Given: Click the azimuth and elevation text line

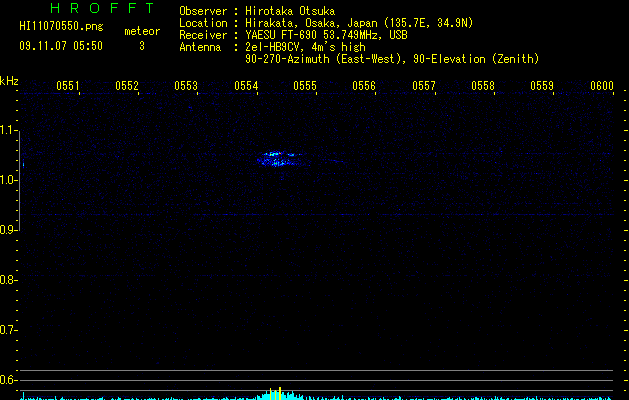Looking at the screenshot, I should click(392, 59).
